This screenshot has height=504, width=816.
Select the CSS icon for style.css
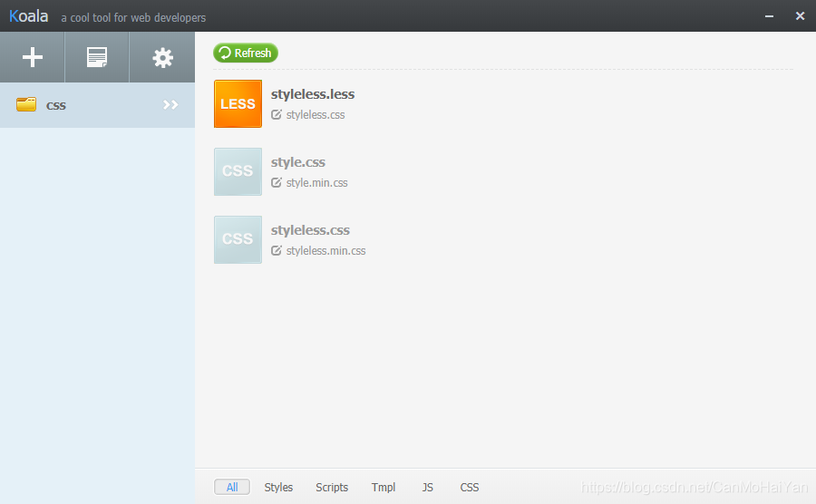click(x=238, y=171)
